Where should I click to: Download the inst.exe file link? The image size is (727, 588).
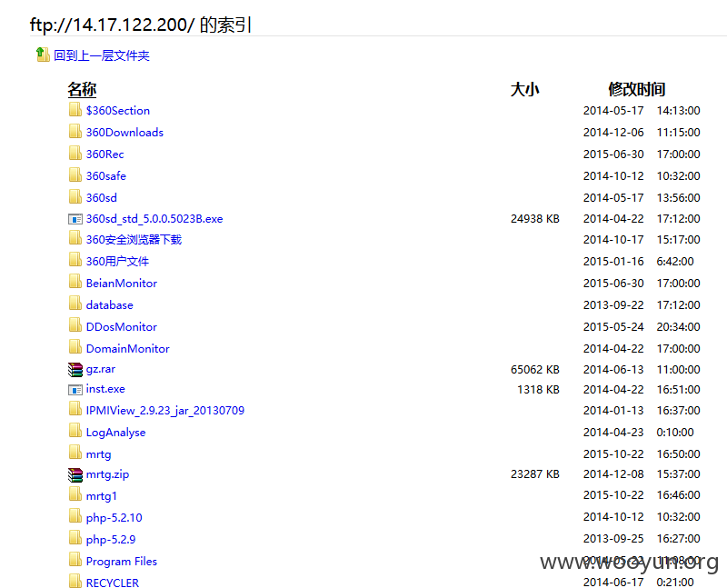tap(105, 389)
